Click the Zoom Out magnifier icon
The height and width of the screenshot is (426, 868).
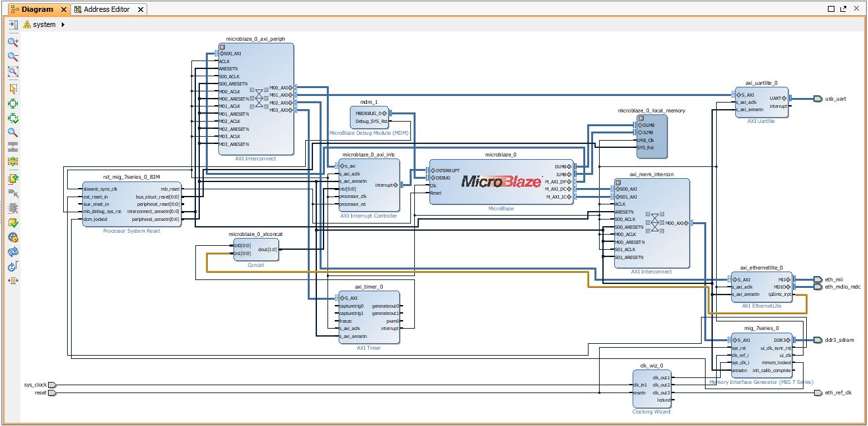point(12,57)
